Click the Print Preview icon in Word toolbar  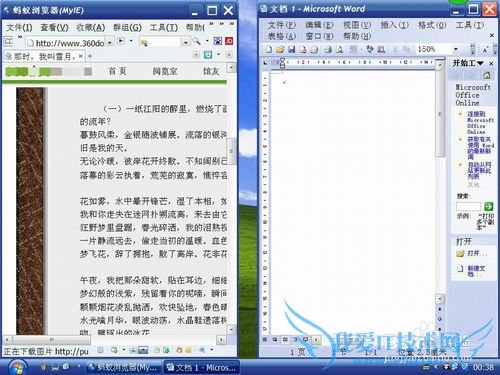(339, 49)
